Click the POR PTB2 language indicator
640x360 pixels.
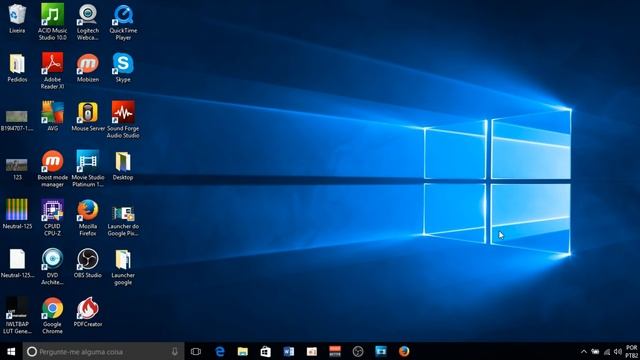[x=631, y=351]
